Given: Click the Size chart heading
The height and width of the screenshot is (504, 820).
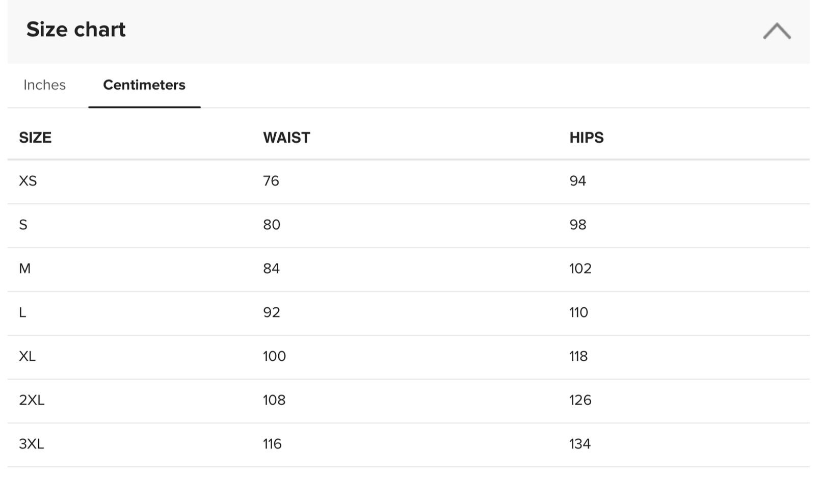Looking at the screenshot, I should 76,30.
